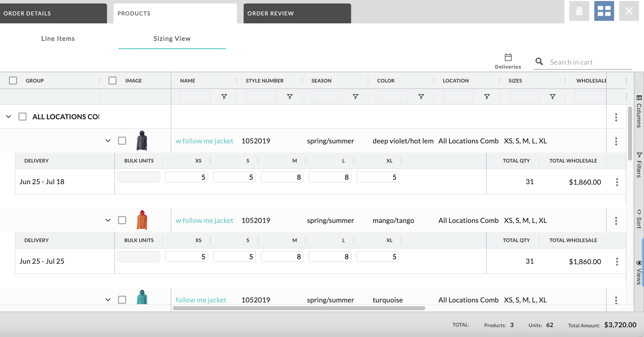Viewport: 644px width, 337px height.
Task: Click S quantity for Jun 25 - Jul 25
Action: (234, 256)
